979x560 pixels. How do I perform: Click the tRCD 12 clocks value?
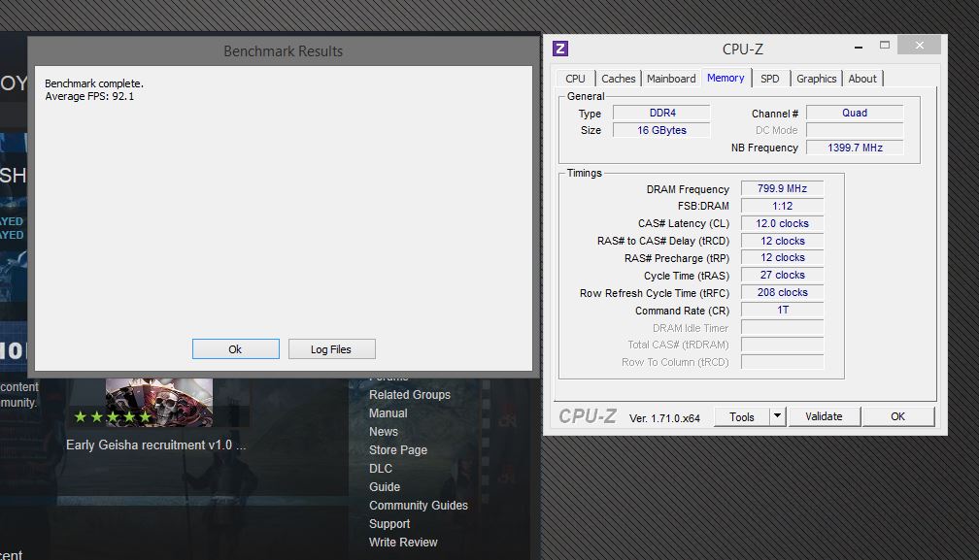pos(783,241)
